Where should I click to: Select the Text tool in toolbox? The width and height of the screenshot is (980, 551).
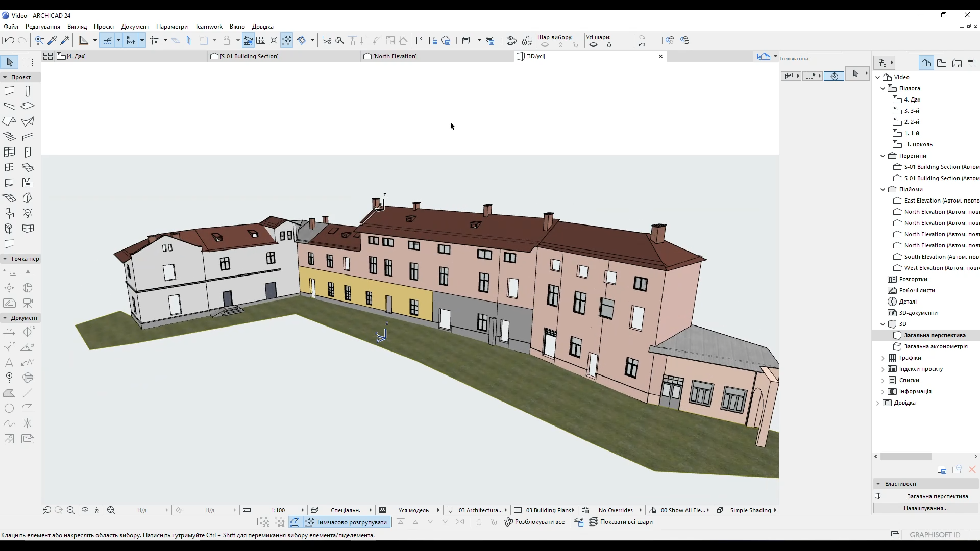9,363
